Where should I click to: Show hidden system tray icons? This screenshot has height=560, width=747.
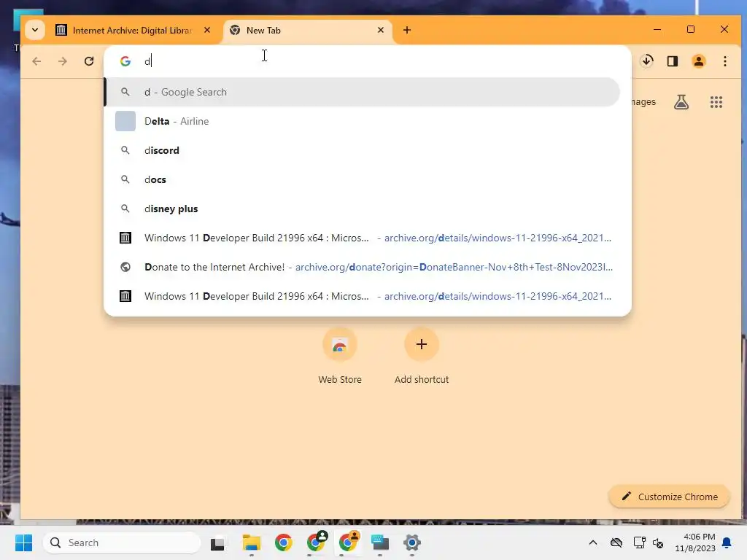click(592, 542)
